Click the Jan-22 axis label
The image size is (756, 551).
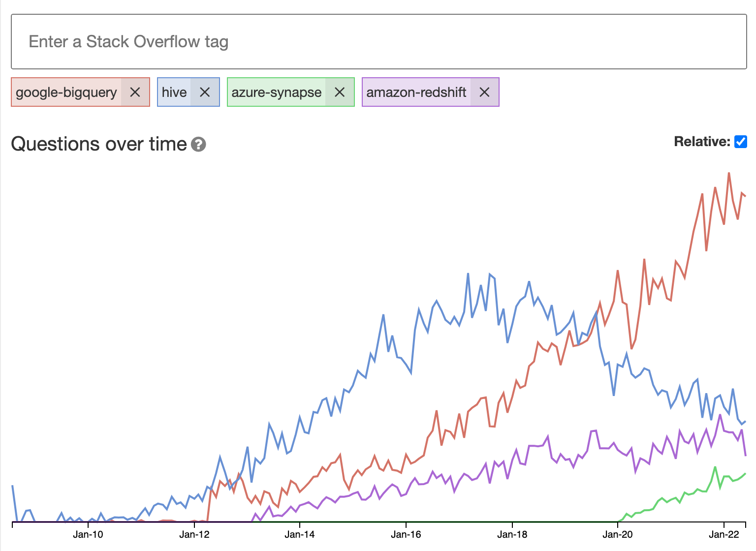(x=724, y=535)
